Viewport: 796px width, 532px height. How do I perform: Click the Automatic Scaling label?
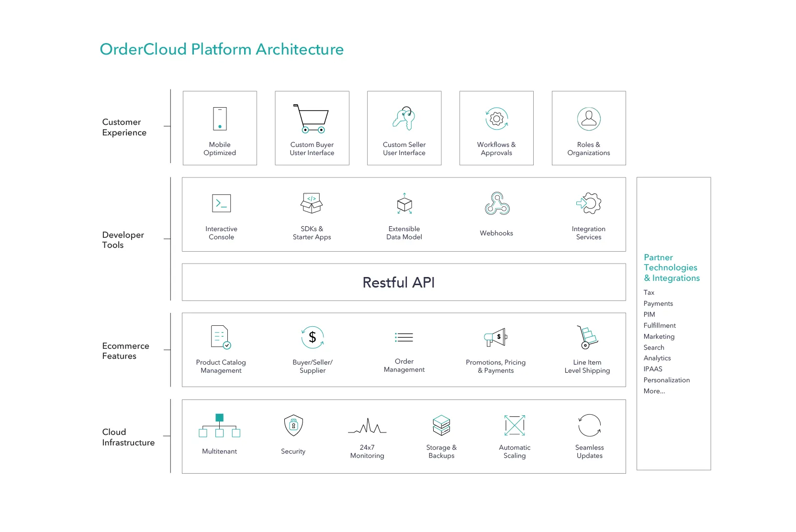(515, 452)
